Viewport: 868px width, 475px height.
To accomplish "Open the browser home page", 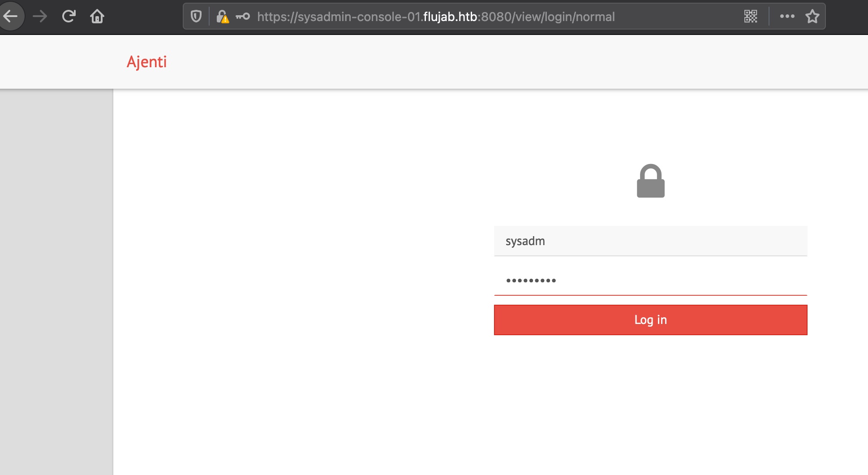I will (97, 17).
